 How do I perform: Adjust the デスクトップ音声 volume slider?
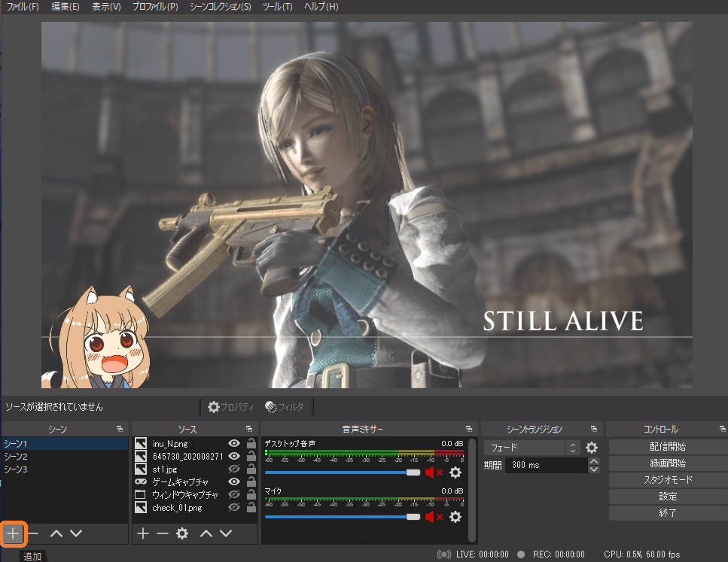click(343, 472)
